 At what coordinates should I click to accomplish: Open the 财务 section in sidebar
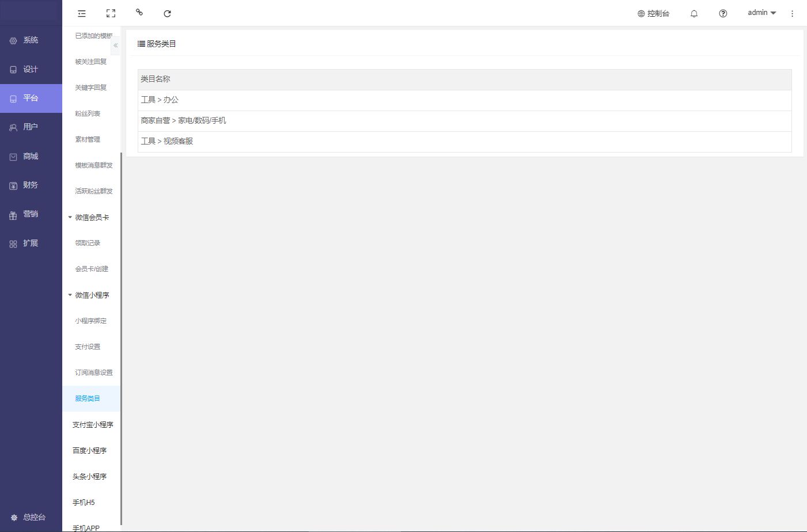click(31, 185)
